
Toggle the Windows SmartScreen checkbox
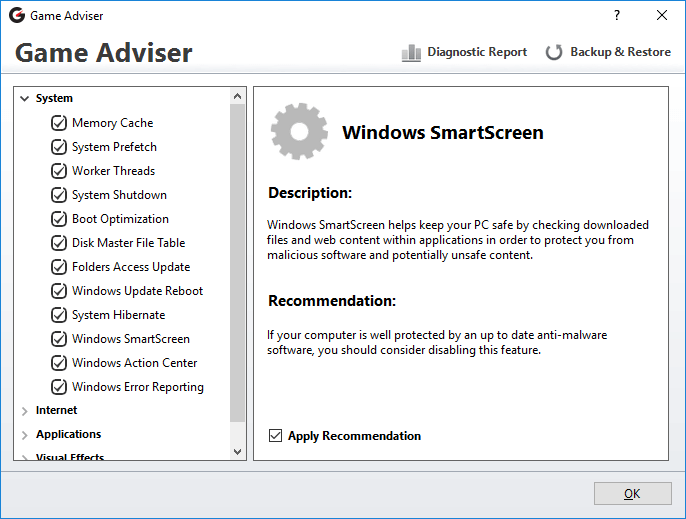pyautogui.click(x=59, y=339)
